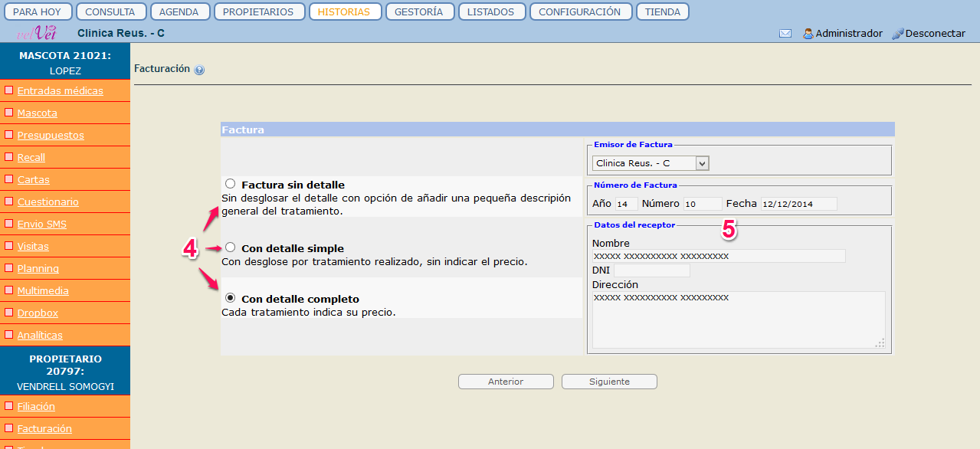Open the HISTORIAS tab
Image resolution: width=980 pixels, height=449 pixels.
coord(343,11)
